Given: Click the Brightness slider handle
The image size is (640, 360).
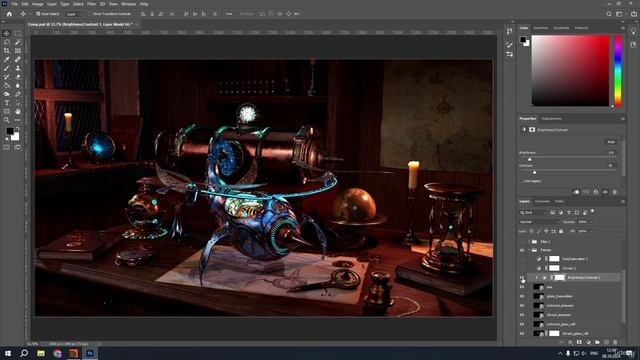Looking at the screenshot, I should [530, 159].
